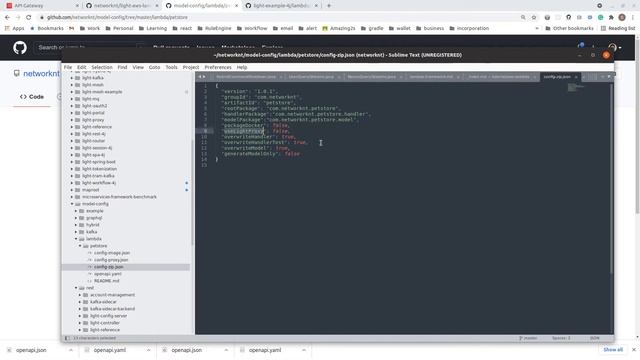Screen dimensions: 640x360
Task: Open first openapi.yaml download options arrow
Action: (149, 350)
